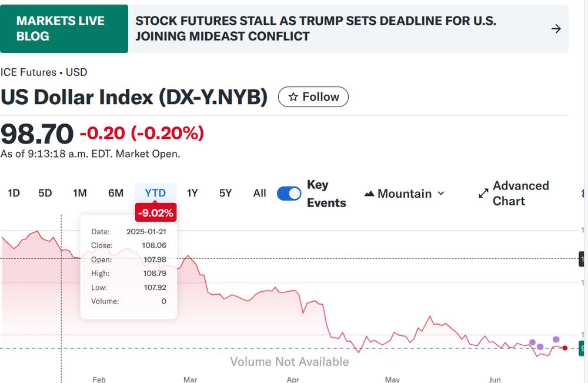Expand the Mountain chart type dropdown chevron
The image size is (588, 383).
click(x=441, y=194)
